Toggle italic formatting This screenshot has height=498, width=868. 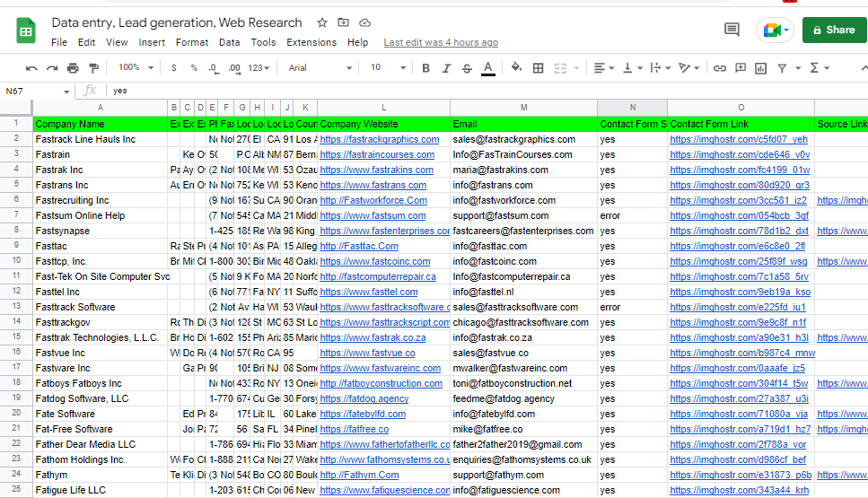click(446, 68)
